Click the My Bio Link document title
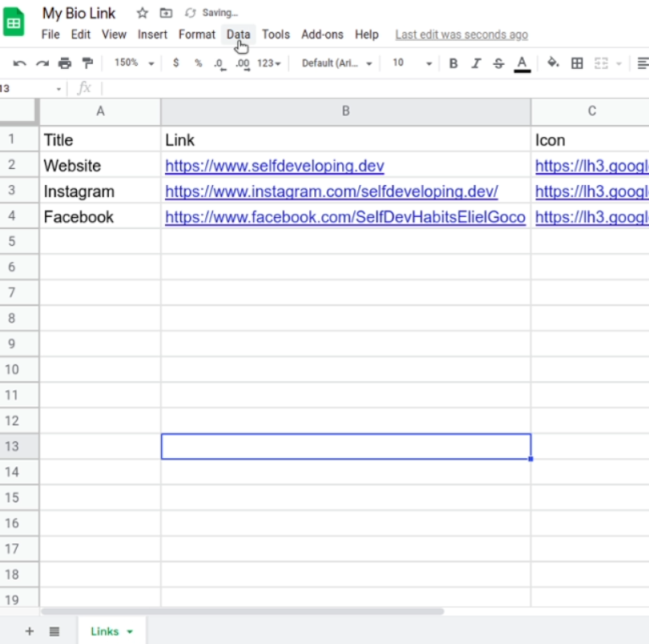The image size is (649, 644). click(79, 14)
